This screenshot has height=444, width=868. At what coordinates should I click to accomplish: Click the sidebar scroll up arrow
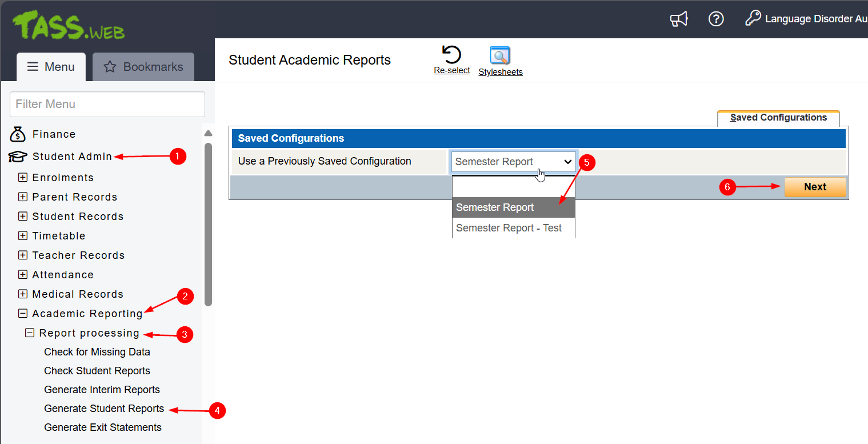click(x=208, y=133)
